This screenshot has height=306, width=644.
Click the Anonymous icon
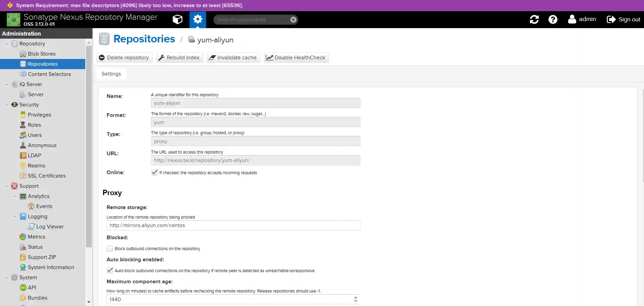click(23, 145)
